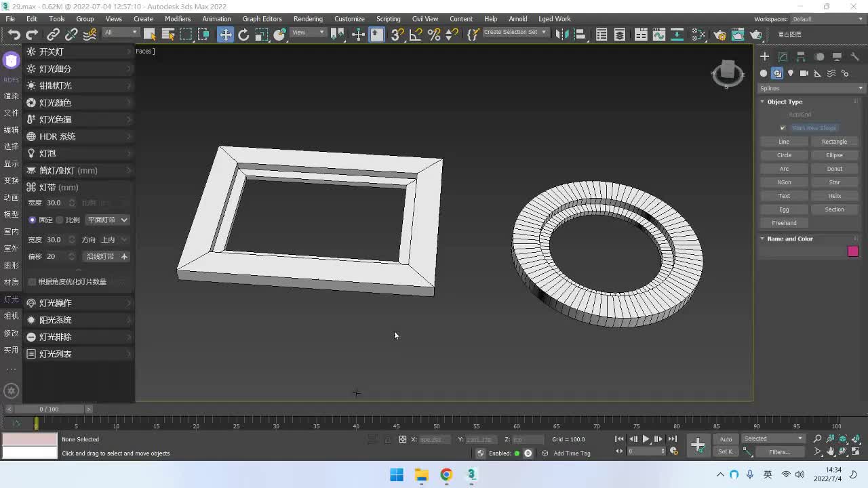The width and height of the screenshot is (868, 488).
Task: Toggle the Start New Shape checkbox
Action: (783, 128)
